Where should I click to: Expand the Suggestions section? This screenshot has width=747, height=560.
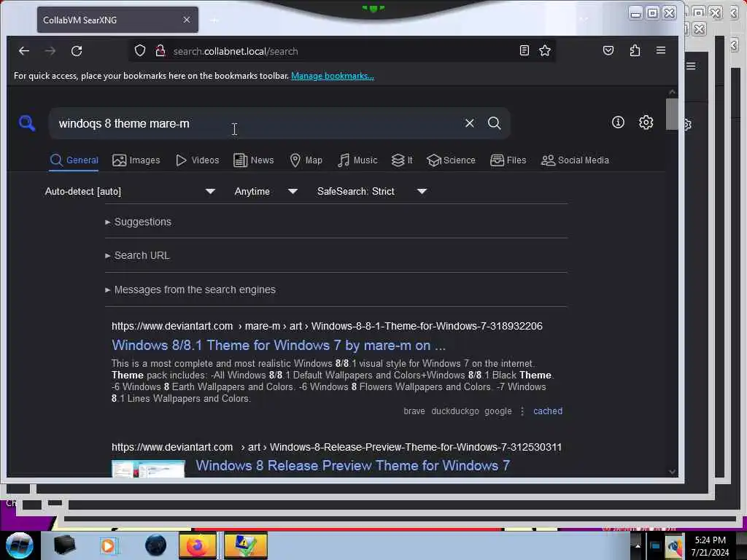tap(138, 222)
